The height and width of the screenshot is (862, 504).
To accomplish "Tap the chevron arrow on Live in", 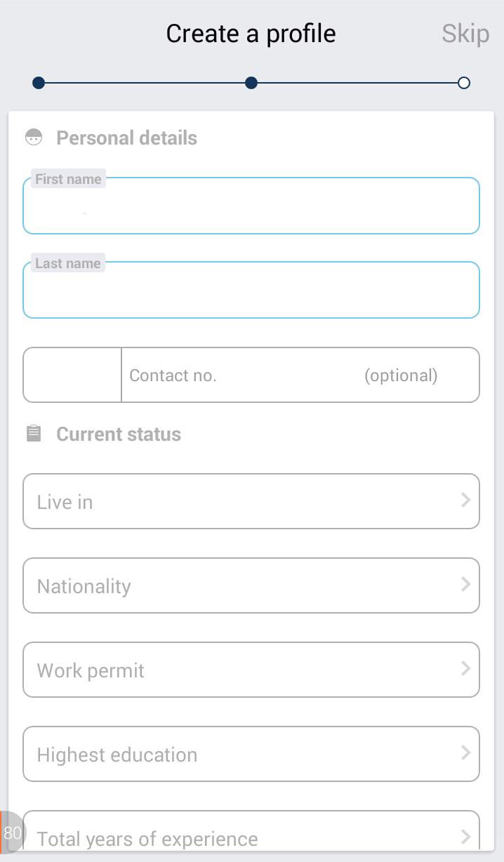I will [465, 500].
